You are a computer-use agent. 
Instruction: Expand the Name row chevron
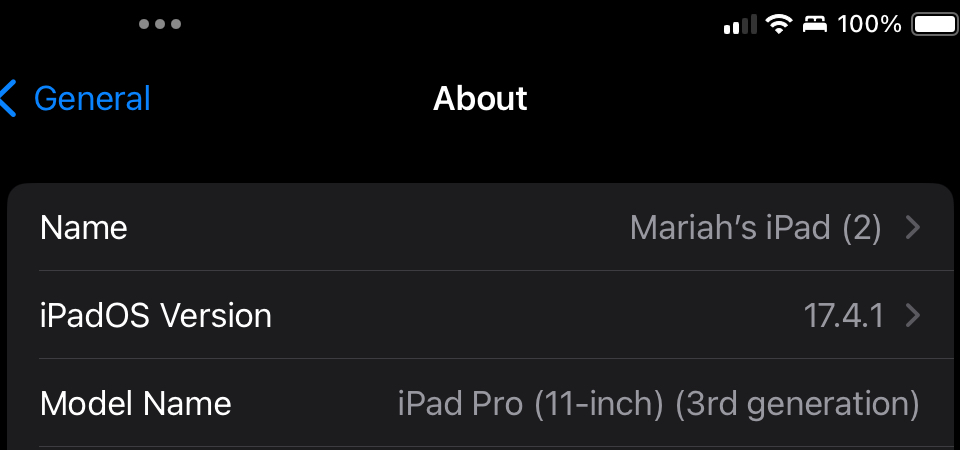(x=912, y=228)
